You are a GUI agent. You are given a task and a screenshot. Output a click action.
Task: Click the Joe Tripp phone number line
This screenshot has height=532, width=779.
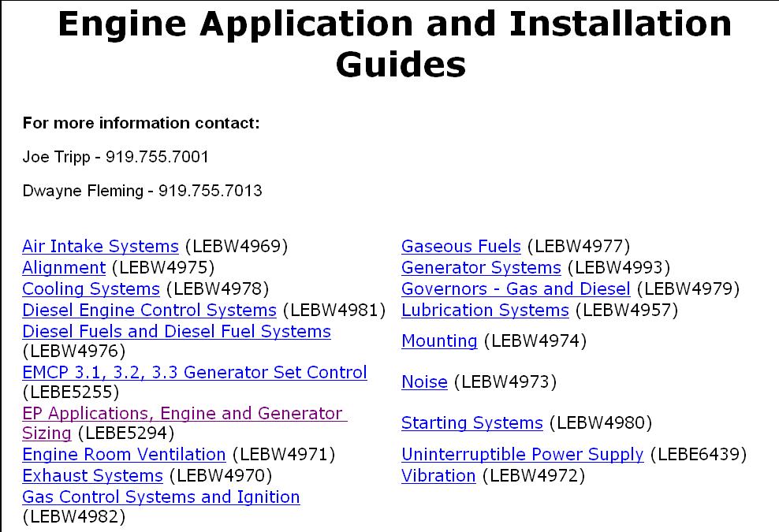[x=115, y=157]
